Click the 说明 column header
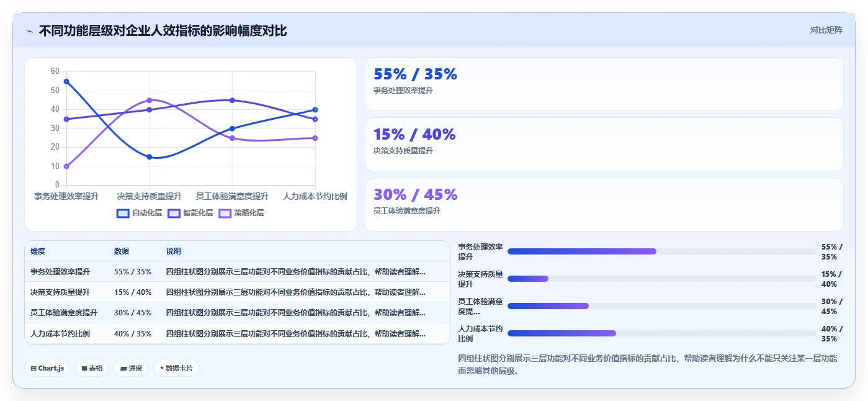 (174, 251)
